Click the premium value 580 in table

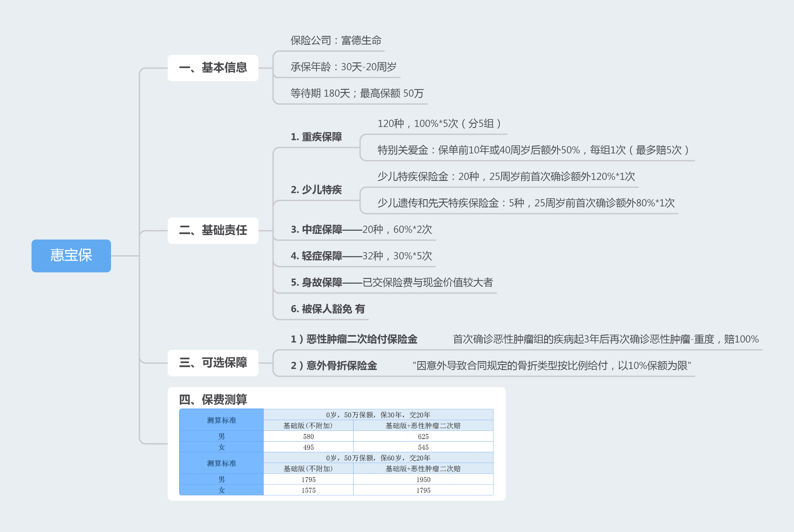point(308,437)
